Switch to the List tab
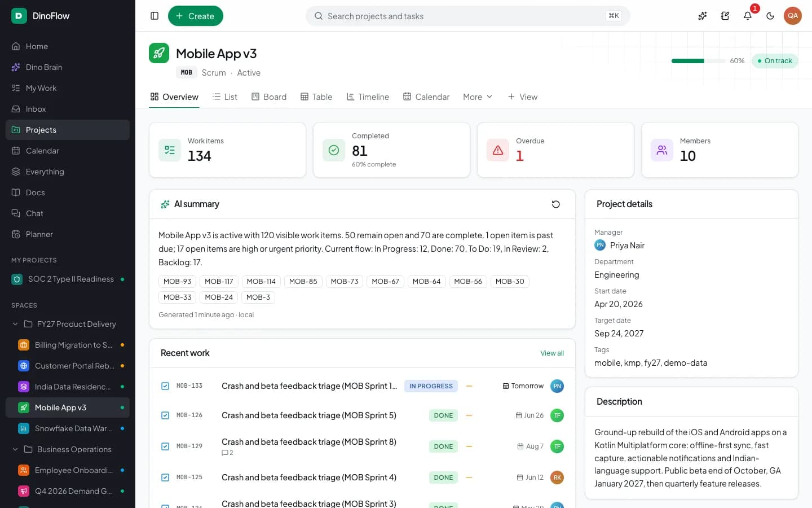This screenshot has height=508, width=812. coord(224,97)
